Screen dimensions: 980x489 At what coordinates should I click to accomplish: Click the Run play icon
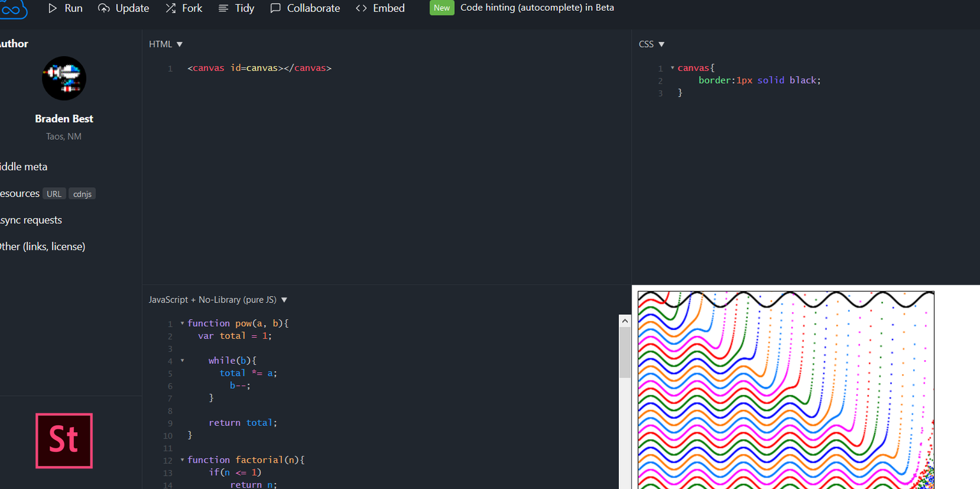click(53, 8)
